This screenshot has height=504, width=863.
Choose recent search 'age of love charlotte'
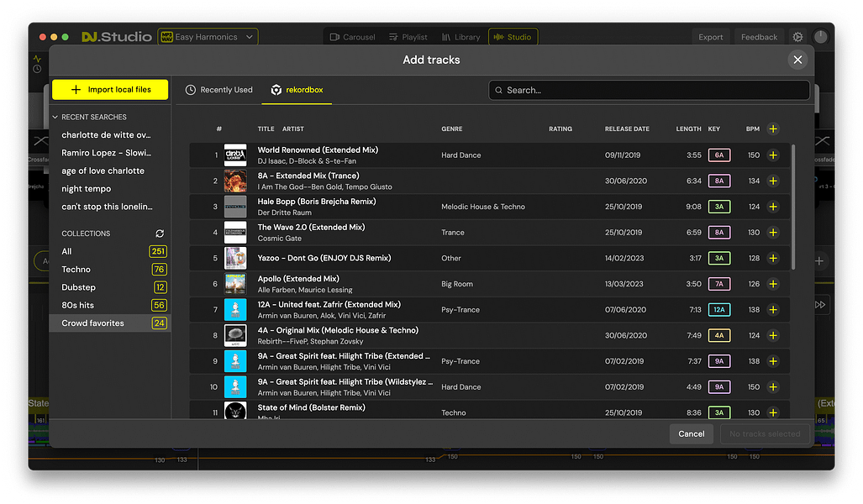[103, 171]
